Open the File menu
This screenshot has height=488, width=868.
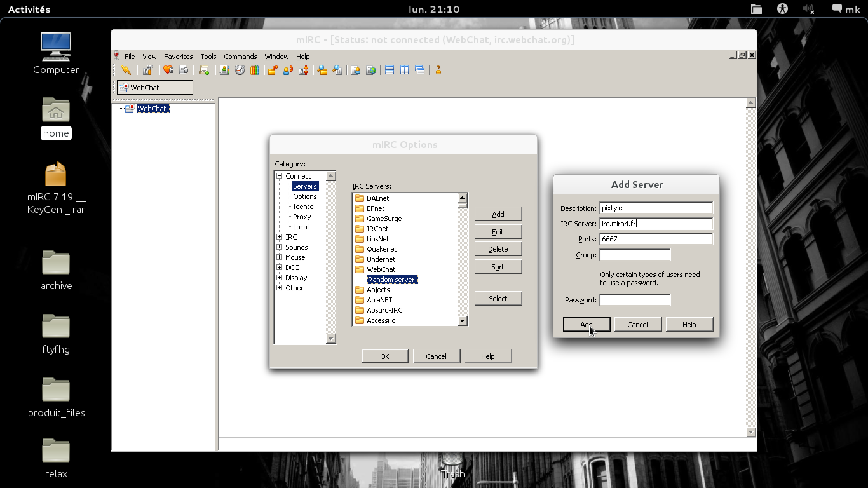[x=130, y=57]
